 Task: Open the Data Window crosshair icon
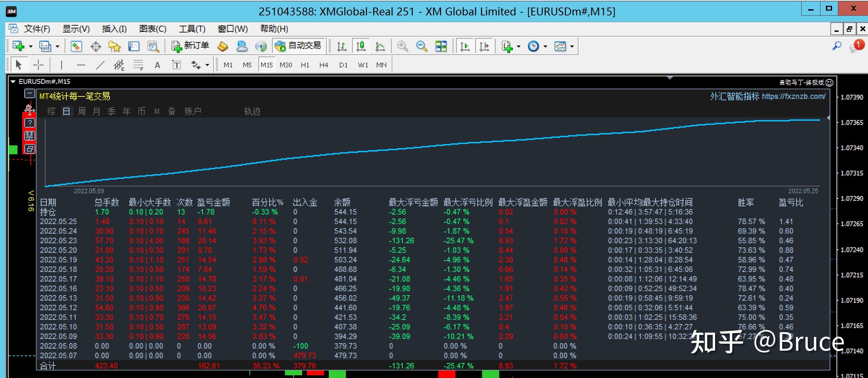point(96,46)
